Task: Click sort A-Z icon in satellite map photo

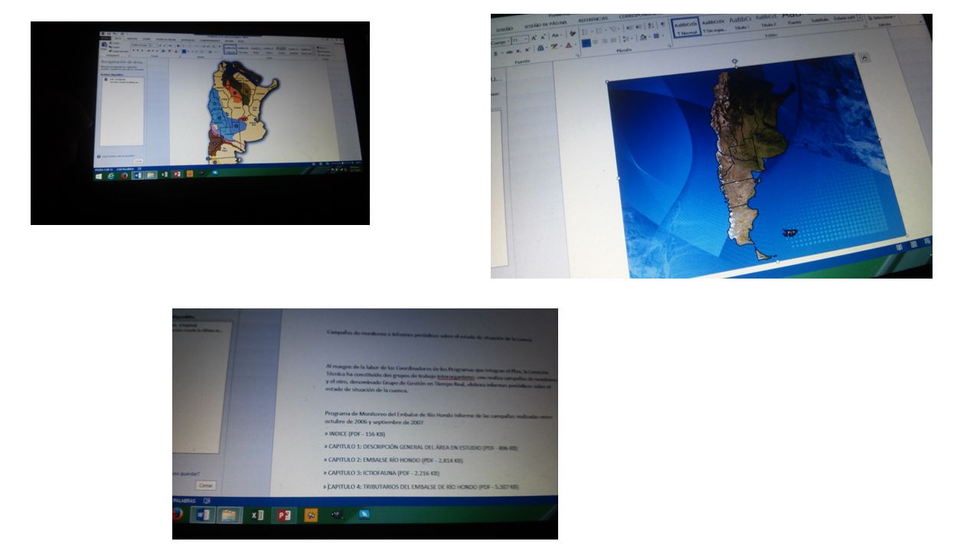Action: pos(651,26)
